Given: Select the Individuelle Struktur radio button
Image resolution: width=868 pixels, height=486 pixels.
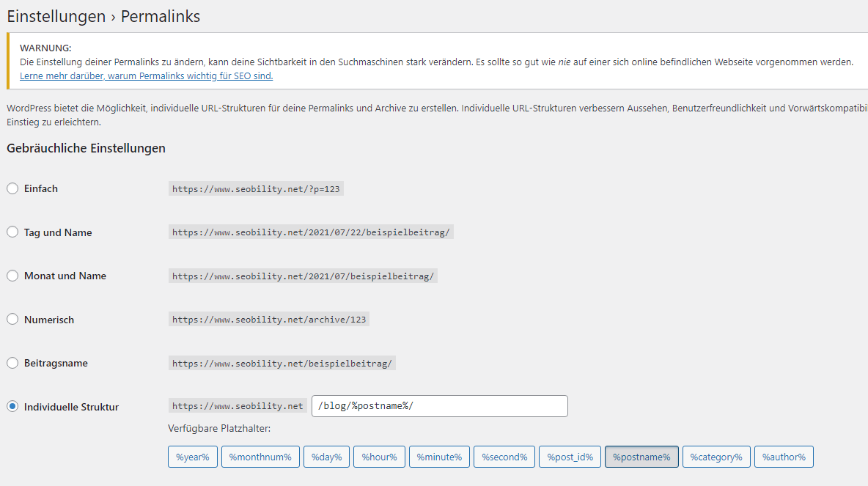Looking at the screenshot, I should pos(12,406).
